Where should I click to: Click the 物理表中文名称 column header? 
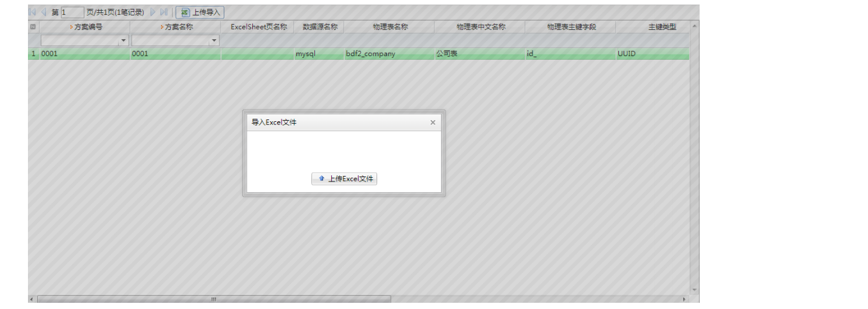[480, 27]
